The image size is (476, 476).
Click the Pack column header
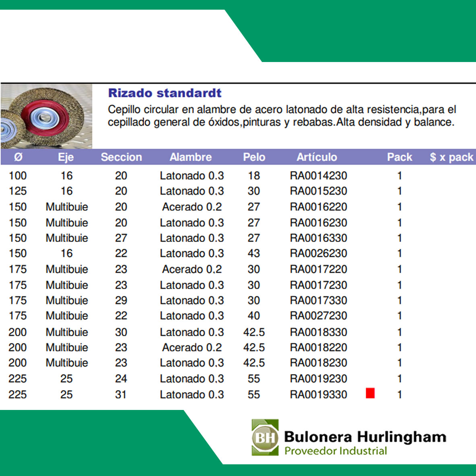pos(400,157)
